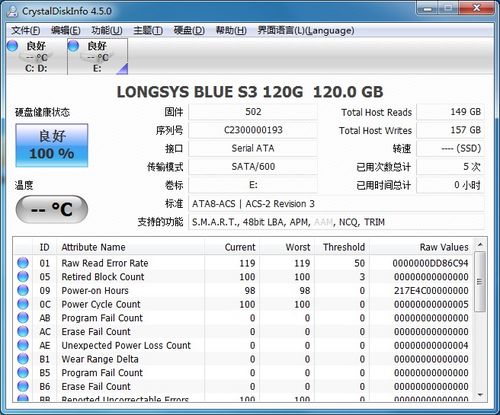Click the scroll down arrow of the attribute list
This screenshot has height=415, width=500.
[x=480, y=395]
